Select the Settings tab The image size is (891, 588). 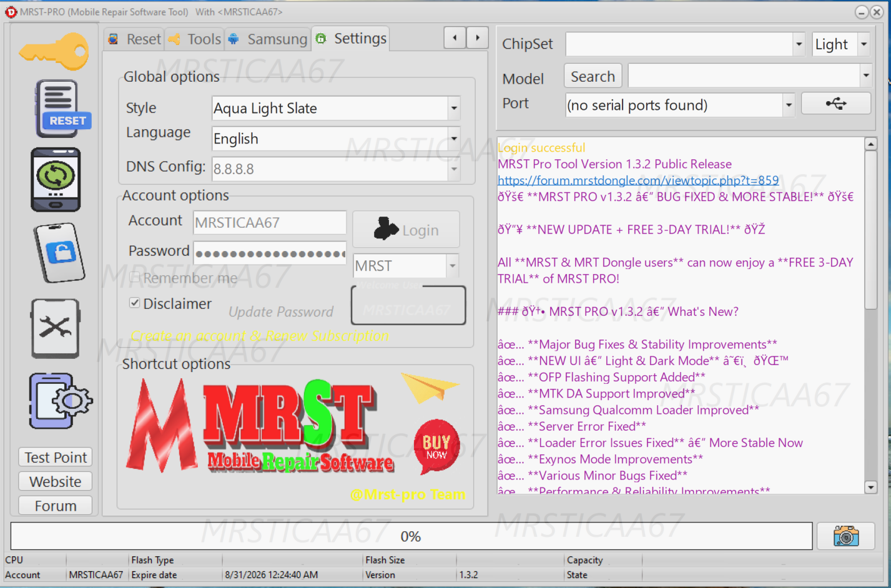351,38
